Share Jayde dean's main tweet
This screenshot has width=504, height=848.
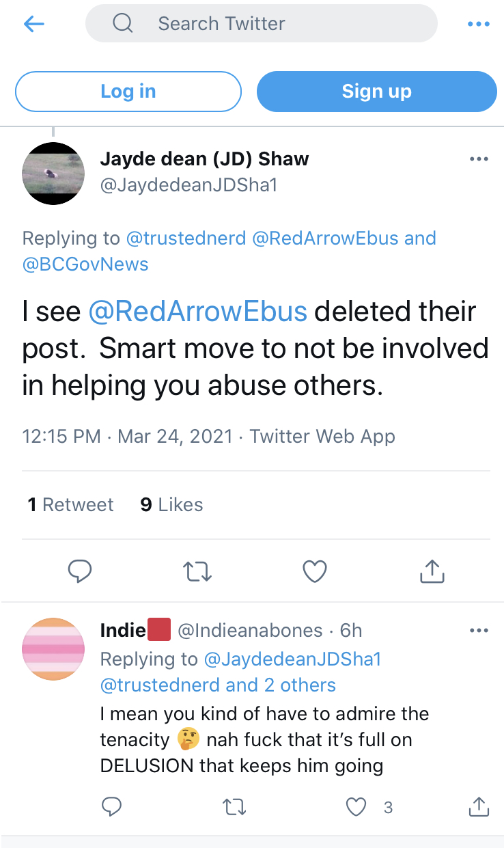pyautogui.click(x=432, y=571)
